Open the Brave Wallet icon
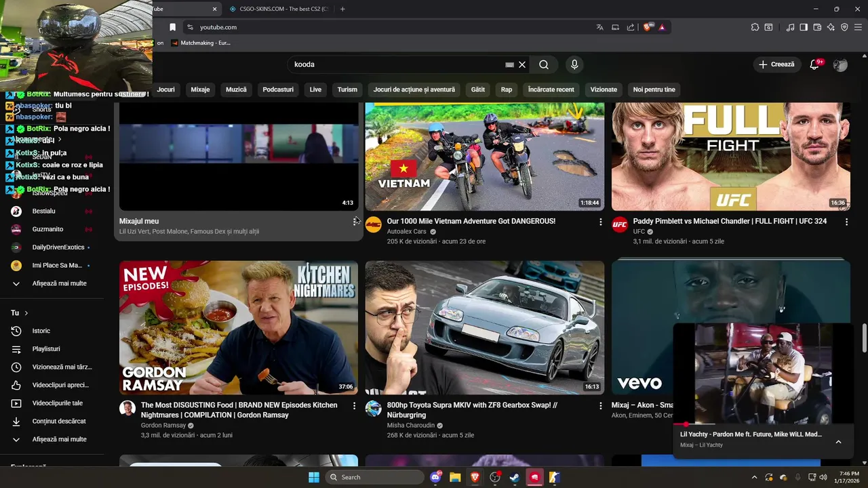 817,27
